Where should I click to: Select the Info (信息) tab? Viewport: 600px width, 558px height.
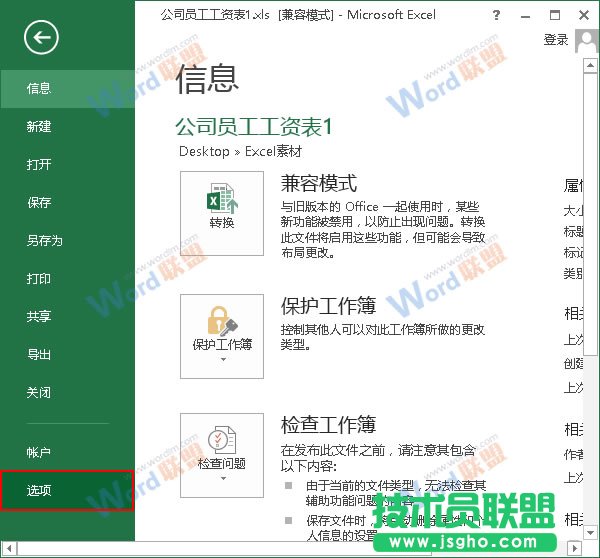click(x=40, y=89)
